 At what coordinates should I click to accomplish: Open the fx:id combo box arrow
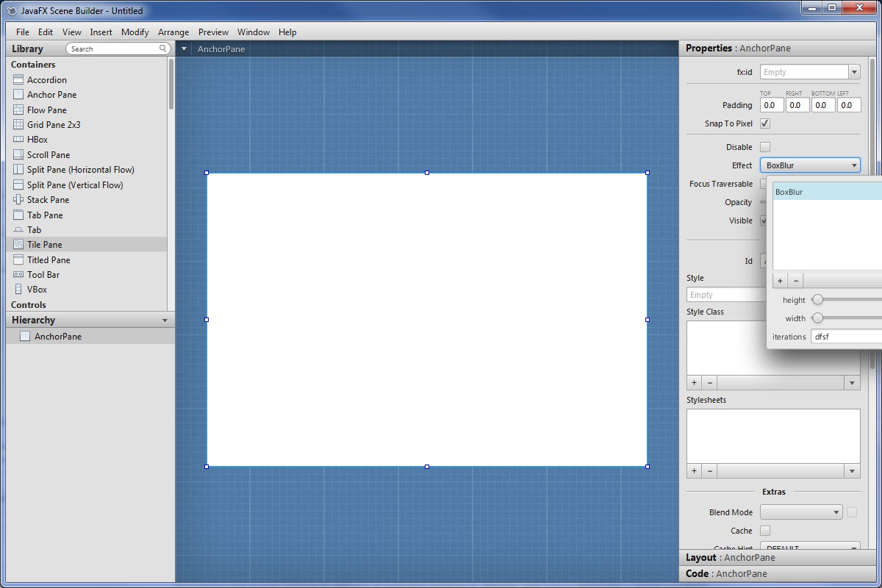point(854,72)
